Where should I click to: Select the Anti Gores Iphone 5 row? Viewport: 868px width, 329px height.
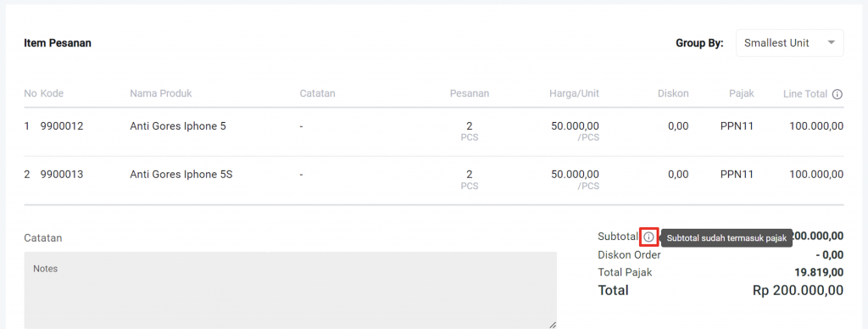[434, 131]
